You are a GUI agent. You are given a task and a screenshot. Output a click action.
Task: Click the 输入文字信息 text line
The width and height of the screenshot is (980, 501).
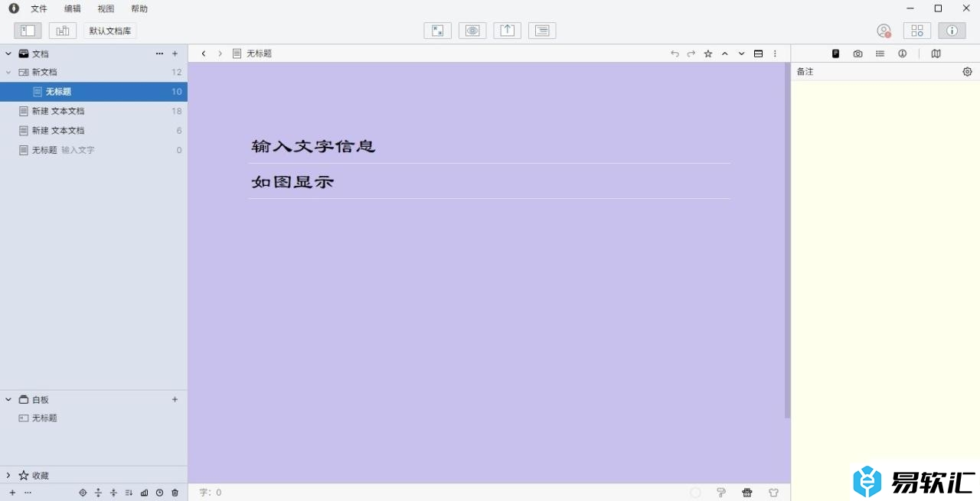(x=314, y=145)
